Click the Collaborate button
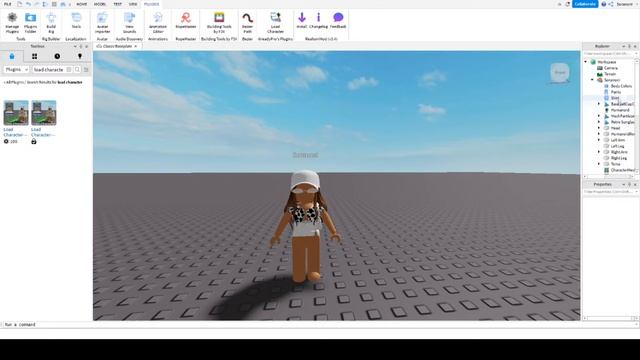This screenshot has width=640, height=360. click(x=585, y=4)
